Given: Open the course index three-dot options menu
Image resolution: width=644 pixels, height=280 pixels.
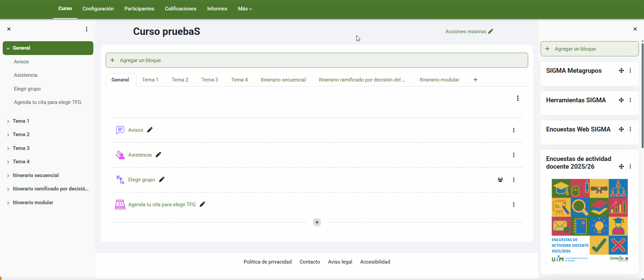Looking at the screenshot, I should click(87, 29).
